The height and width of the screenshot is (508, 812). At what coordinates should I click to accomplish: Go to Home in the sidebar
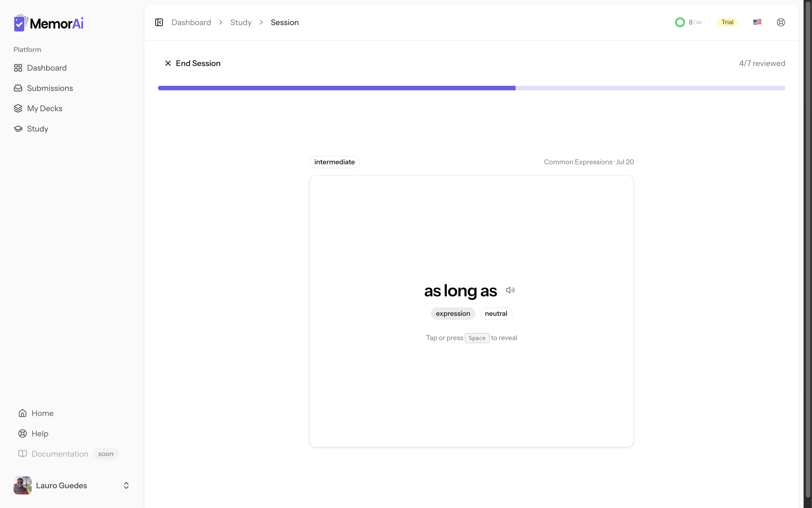72,413
